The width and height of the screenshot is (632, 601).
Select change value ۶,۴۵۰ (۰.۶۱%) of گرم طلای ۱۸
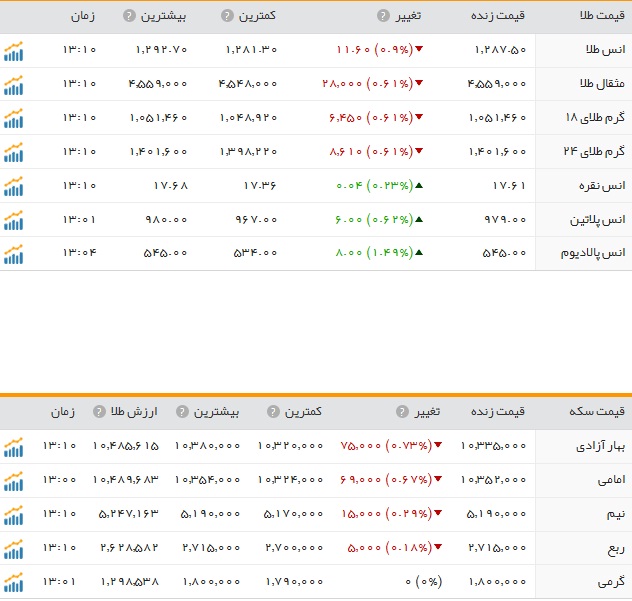pos(371,118)
